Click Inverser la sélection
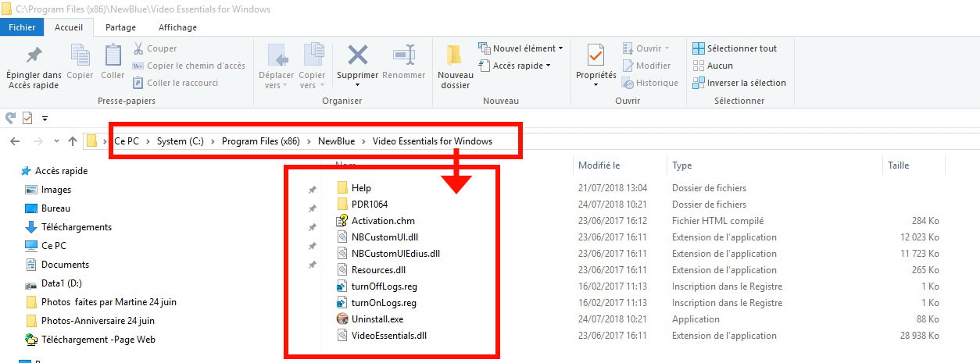Viewport: 980px width, 363px height. (x=739, y=83)
